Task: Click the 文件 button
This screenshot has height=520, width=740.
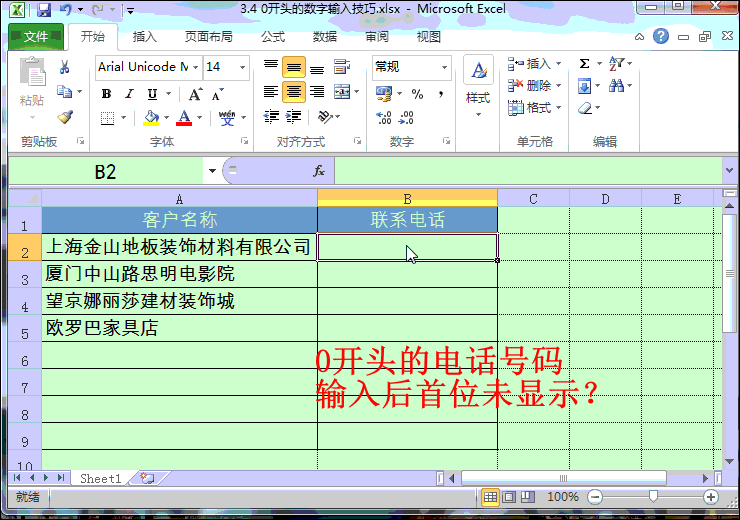Action: pyautogui.click(x=36, y=37)
